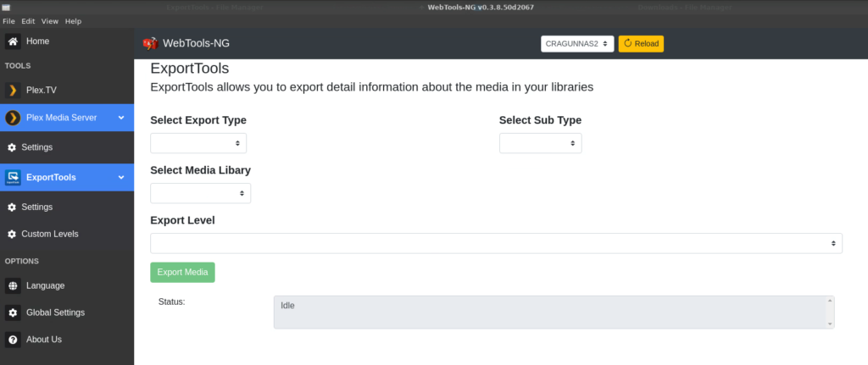This screenshot has height=365, width=868.
Task: Select the Plex.TV chevron icon
Action: pos(13,90)
